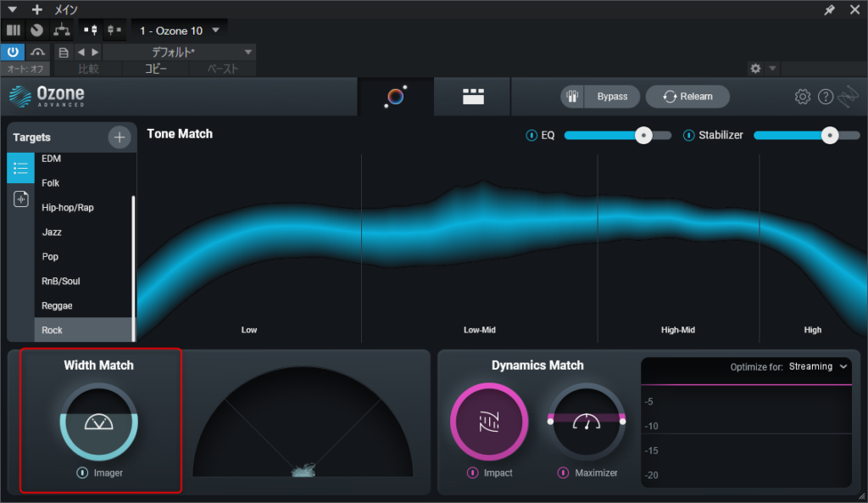Open the routing icon in the host toolbar
868x503 pixels.
[x=61, y=30]
